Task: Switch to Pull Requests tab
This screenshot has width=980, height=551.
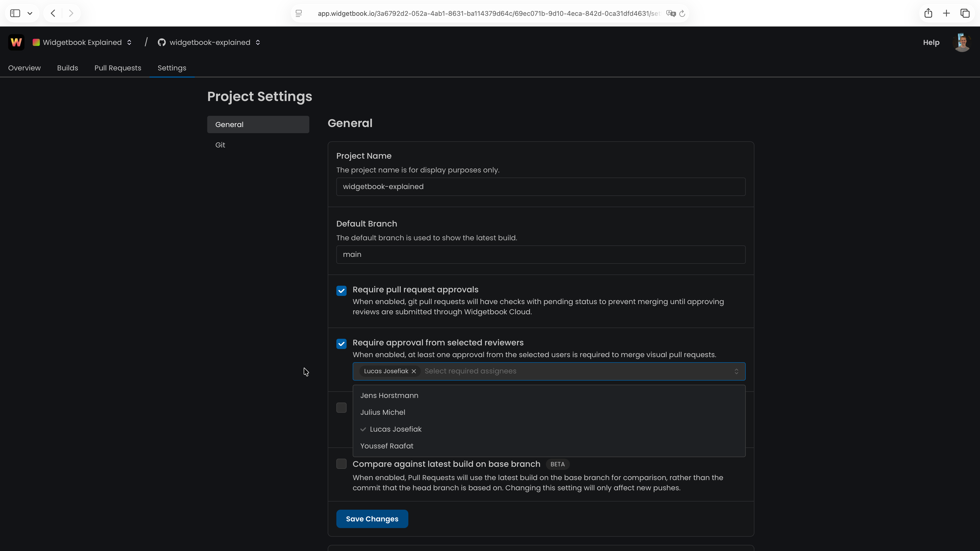Action: click(x=118, y=68)
